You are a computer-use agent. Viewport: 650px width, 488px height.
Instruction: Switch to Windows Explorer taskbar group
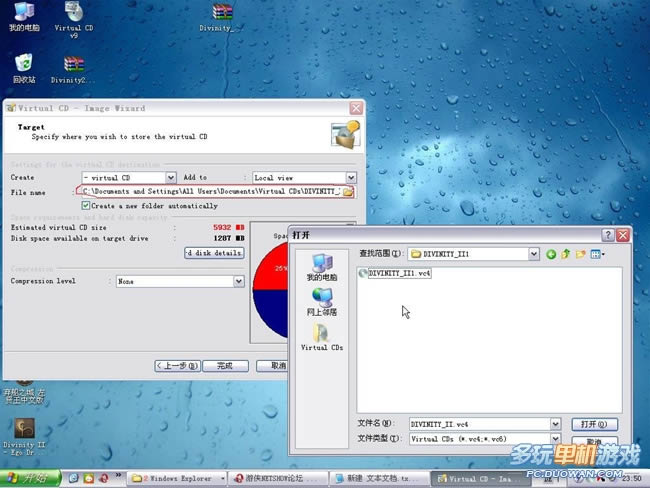tap(177, 478)
